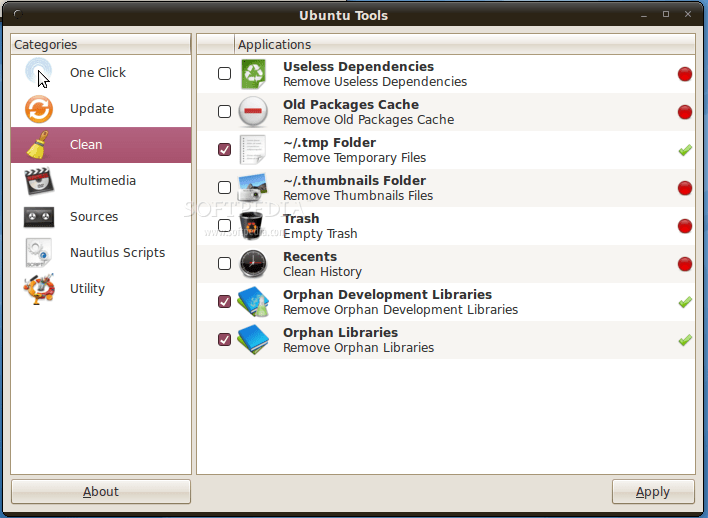Click red status dot for ~/.thumbnails Folder
The image size is (708, 518).
[685, 188]
